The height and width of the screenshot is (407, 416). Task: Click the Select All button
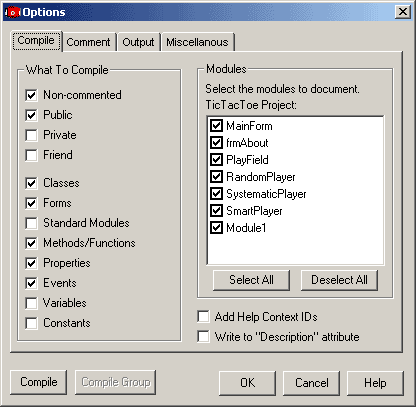[251, 280]
